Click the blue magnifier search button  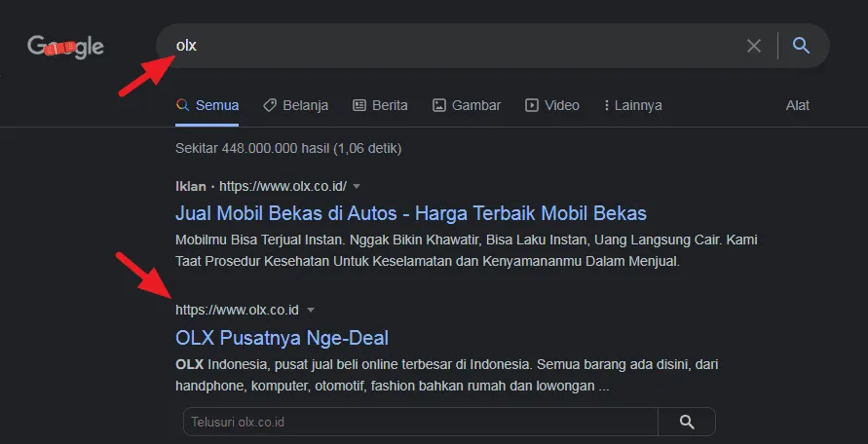coord(801,46)
